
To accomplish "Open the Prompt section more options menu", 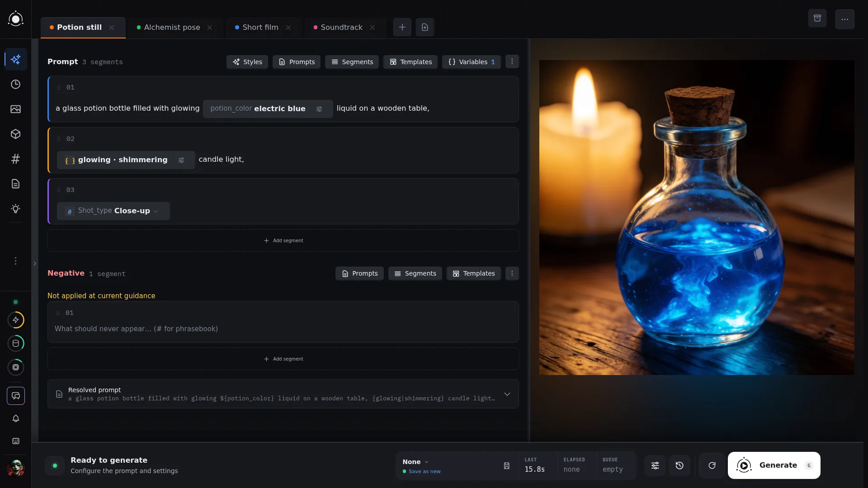I will [x=512, y=61].
